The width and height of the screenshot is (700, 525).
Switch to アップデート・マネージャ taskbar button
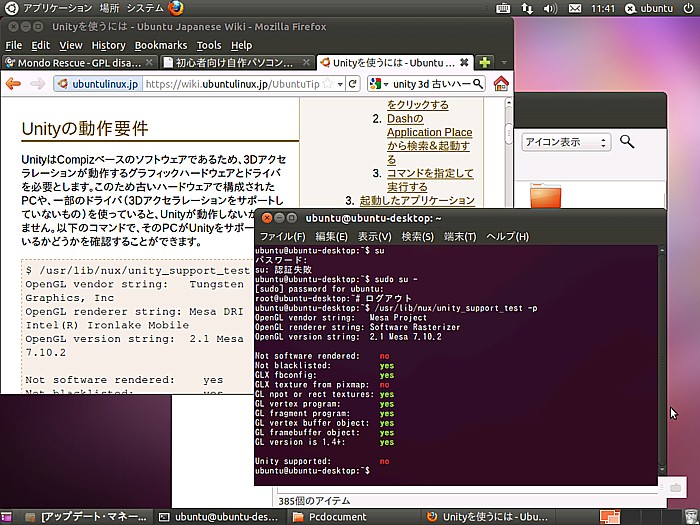(x=87, y=517)
